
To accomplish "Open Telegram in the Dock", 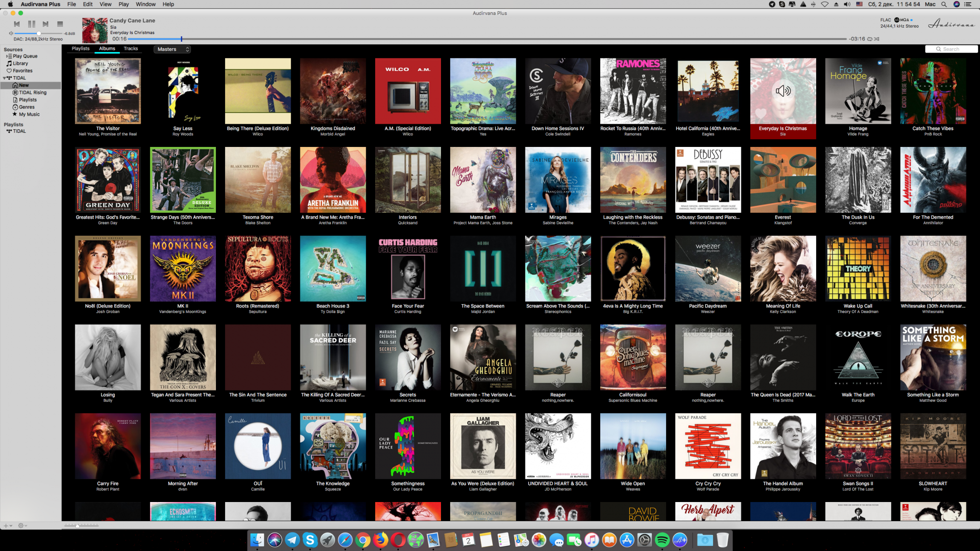I will pyautogui.click(x=292, y=540).
